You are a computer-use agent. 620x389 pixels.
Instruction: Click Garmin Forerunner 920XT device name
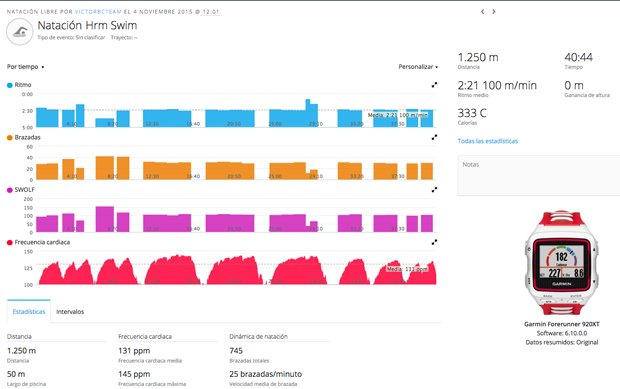pyautogui.click(x=561, y=324)
